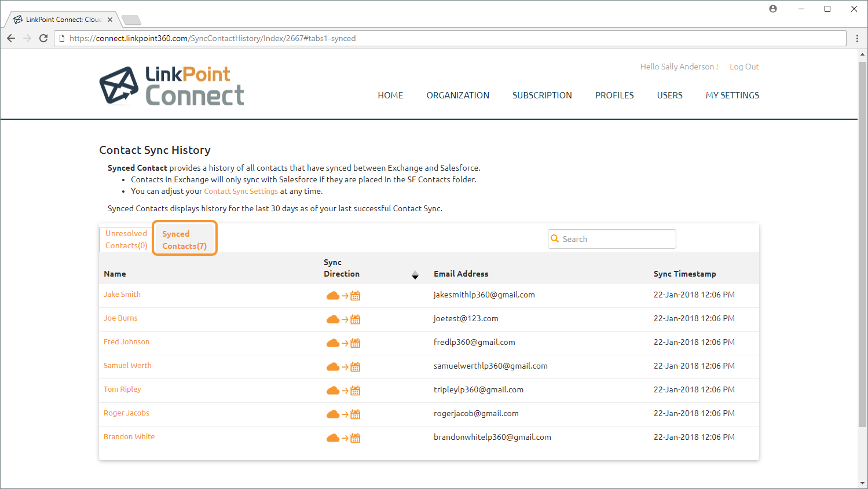
Task: Click the sync direction icon for Fred Johnson
Action: [343, 343]
